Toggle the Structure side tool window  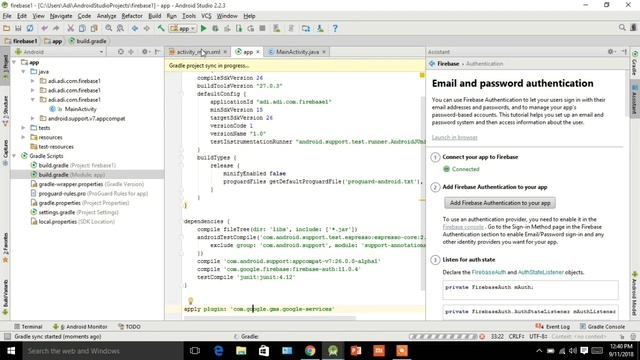tap(5, 111)
